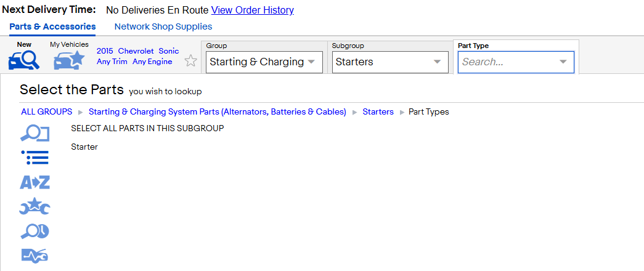Image resolution: width=644 pixels, height=271 pixels.
Task: Open the Part Type dropdown arrow
Action: point(563,62)
